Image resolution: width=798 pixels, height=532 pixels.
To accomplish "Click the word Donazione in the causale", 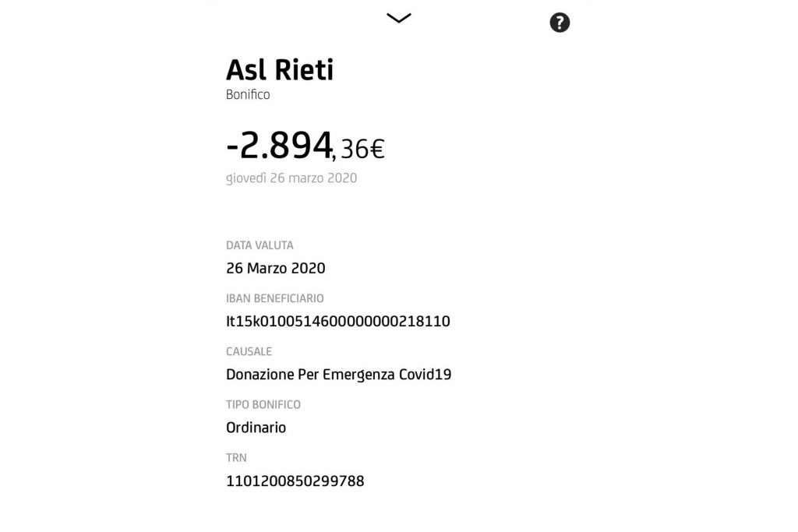I will [260, 375].
